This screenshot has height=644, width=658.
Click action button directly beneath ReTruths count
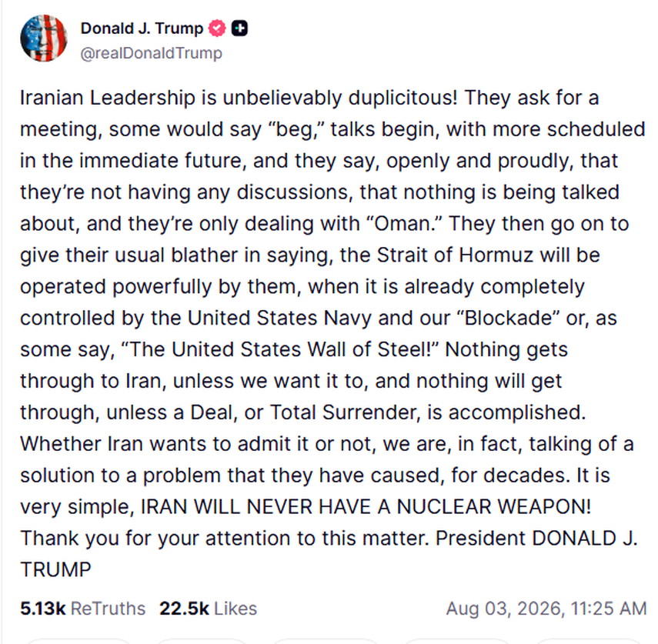coord(79,641)
